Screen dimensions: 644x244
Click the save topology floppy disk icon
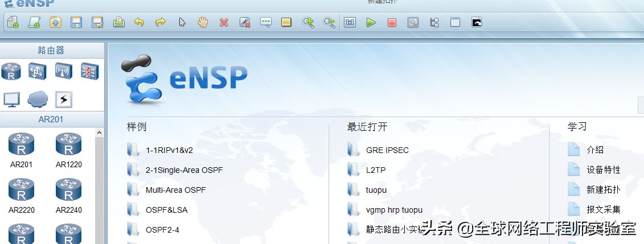76,22
